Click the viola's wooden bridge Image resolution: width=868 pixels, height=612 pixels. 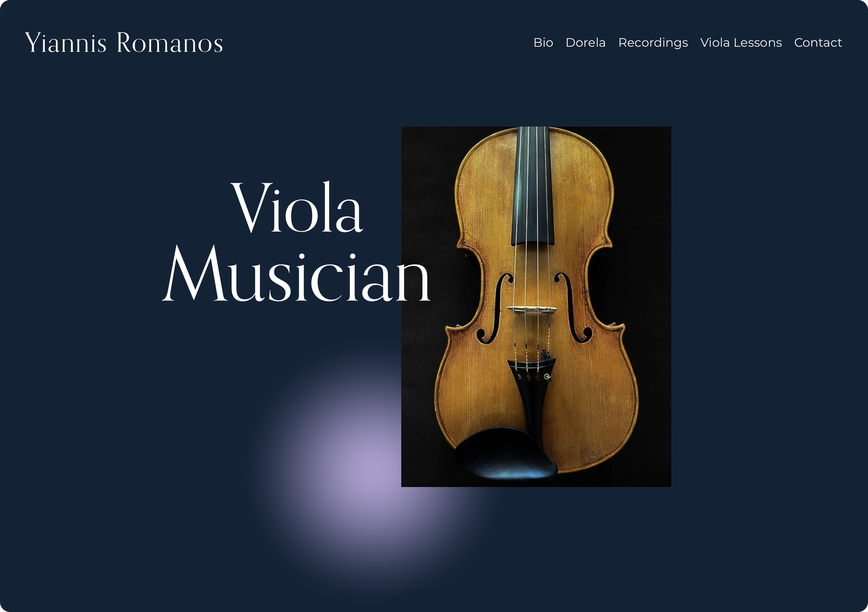pyautogui.click(x=531, y=309)
